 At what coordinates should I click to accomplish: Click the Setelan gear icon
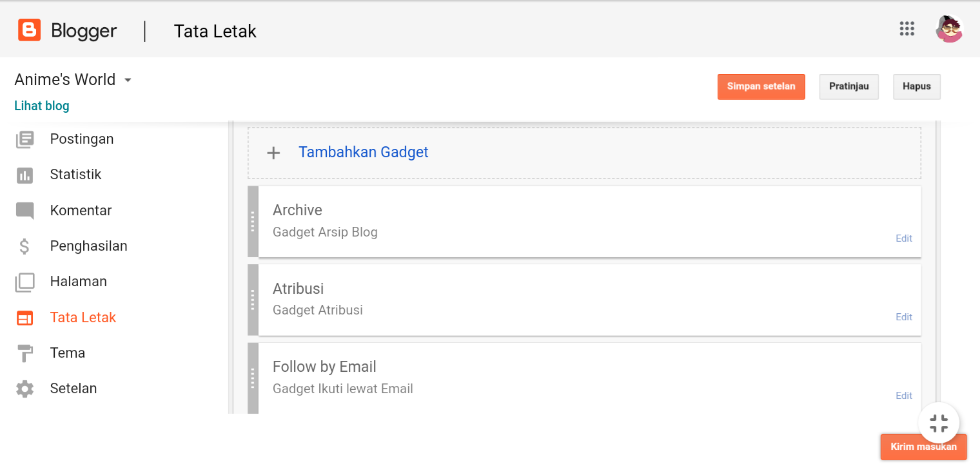pyautogui.click(x=25, y=389)
